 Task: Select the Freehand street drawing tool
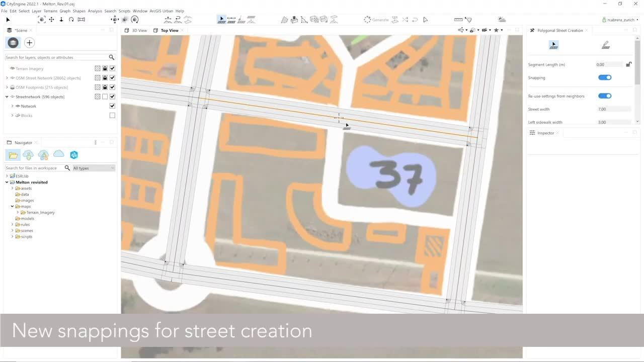(605, 45)
